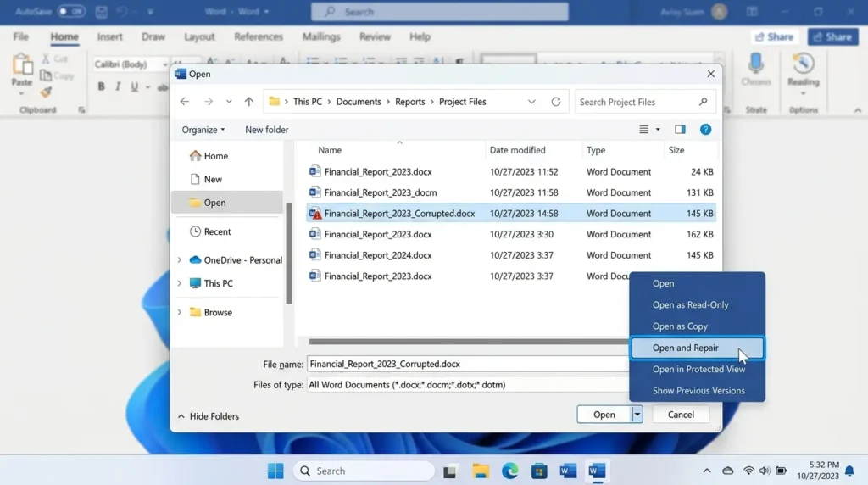Click the view layout list icon
The height and width of the screenshot is (485, 868).
click(644, 130)
